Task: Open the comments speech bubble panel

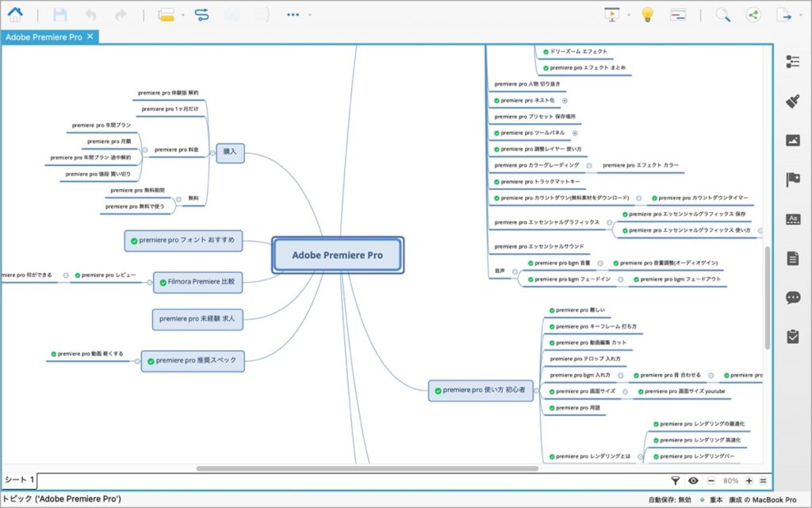Action: (x=793, y=298)
